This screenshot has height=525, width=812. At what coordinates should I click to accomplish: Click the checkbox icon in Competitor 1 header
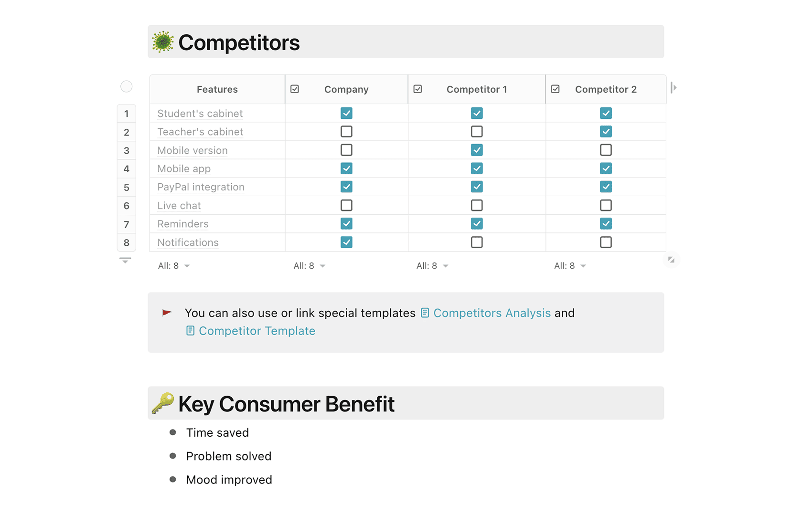tap(417, 89)
